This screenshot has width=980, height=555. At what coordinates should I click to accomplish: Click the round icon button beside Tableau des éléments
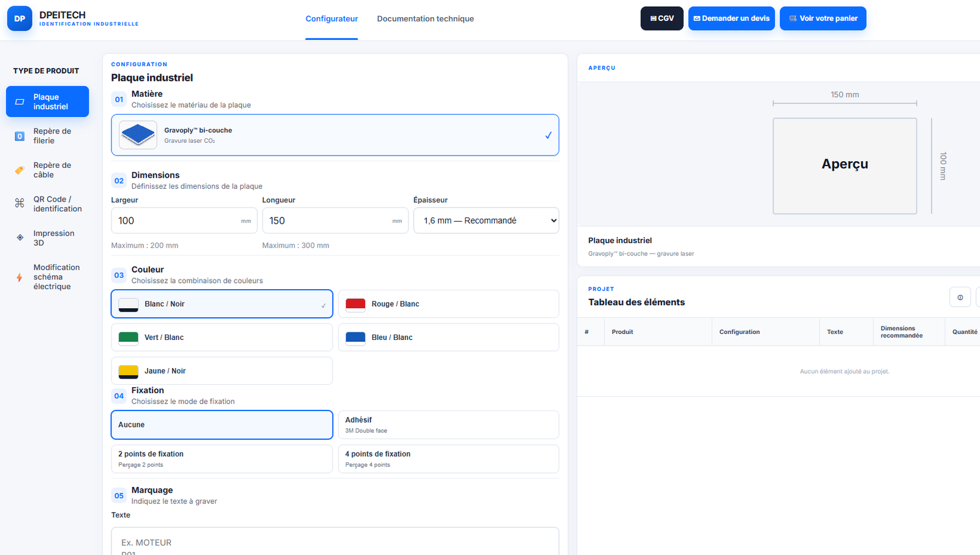[x=960, y=297]
